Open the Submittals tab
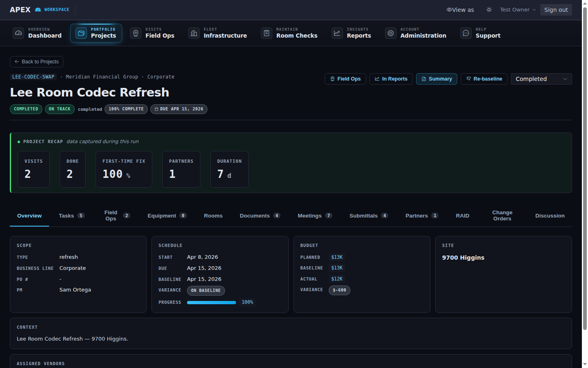 [x=368, y=216]
